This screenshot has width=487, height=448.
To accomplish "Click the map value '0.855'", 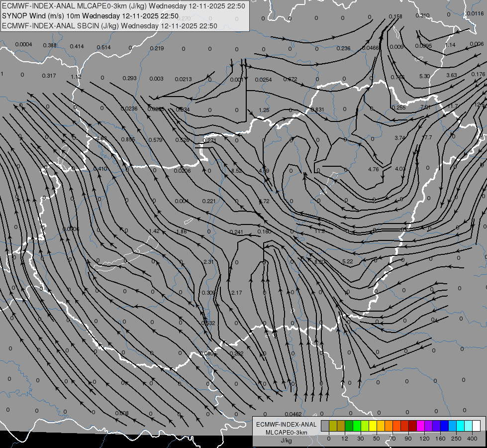I will coord(128,139).
